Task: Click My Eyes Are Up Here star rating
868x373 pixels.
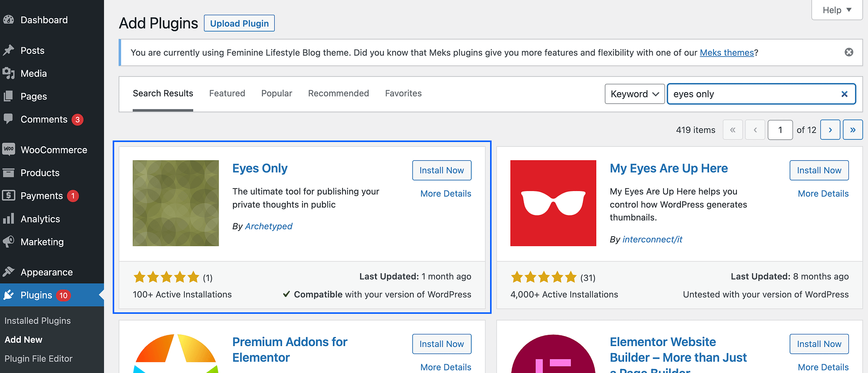Action: 544,277
